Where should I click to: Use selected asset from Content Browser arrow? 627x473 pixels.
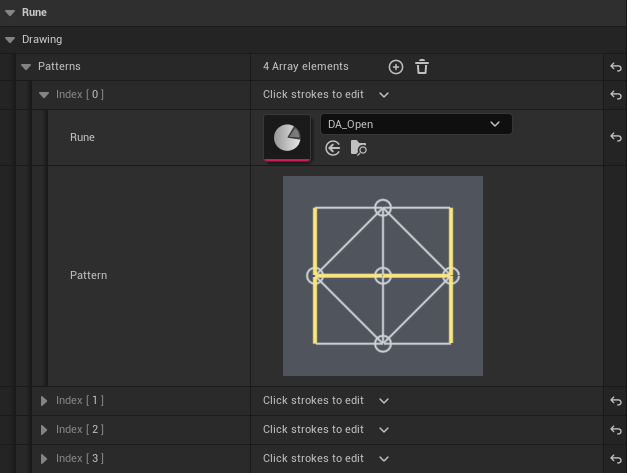333,148
